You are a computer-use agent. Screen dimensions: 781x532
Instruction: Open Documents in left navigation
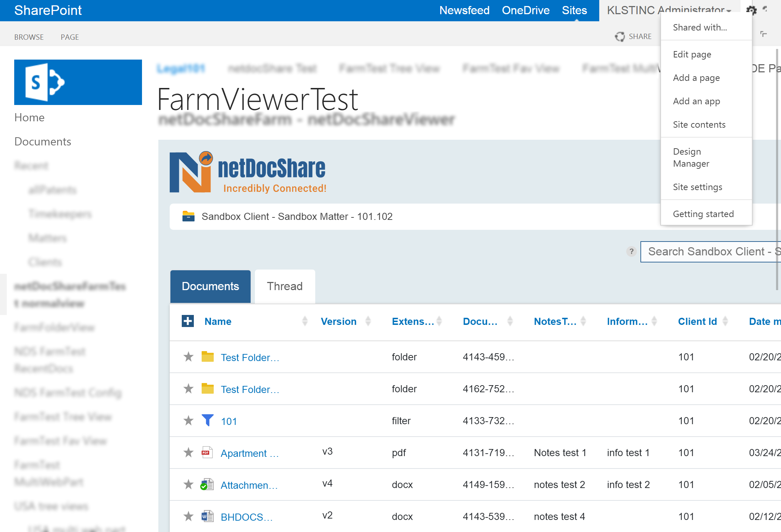[43, 142]
